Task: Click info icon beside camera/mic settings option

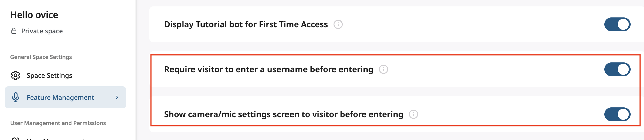Action: [413, 114]
